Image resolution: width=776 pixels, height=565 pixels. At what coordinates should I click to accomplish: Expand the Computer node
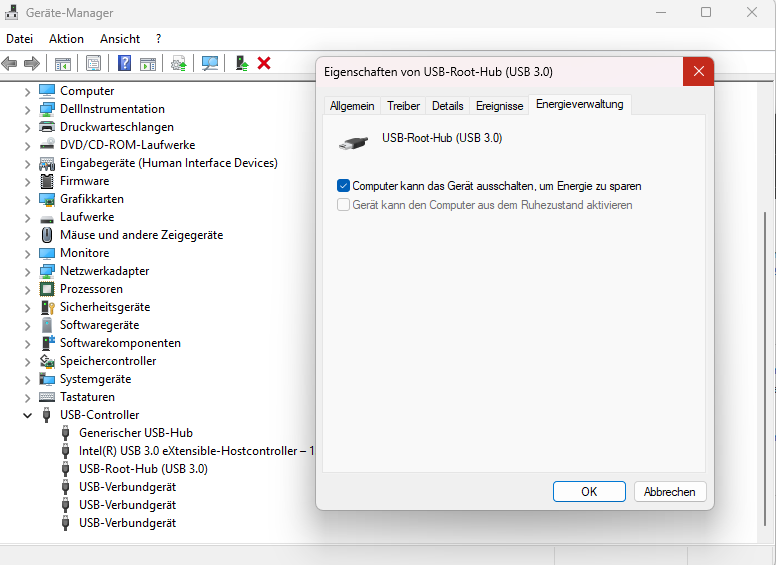pyautogui.click(x=27, y=92)
